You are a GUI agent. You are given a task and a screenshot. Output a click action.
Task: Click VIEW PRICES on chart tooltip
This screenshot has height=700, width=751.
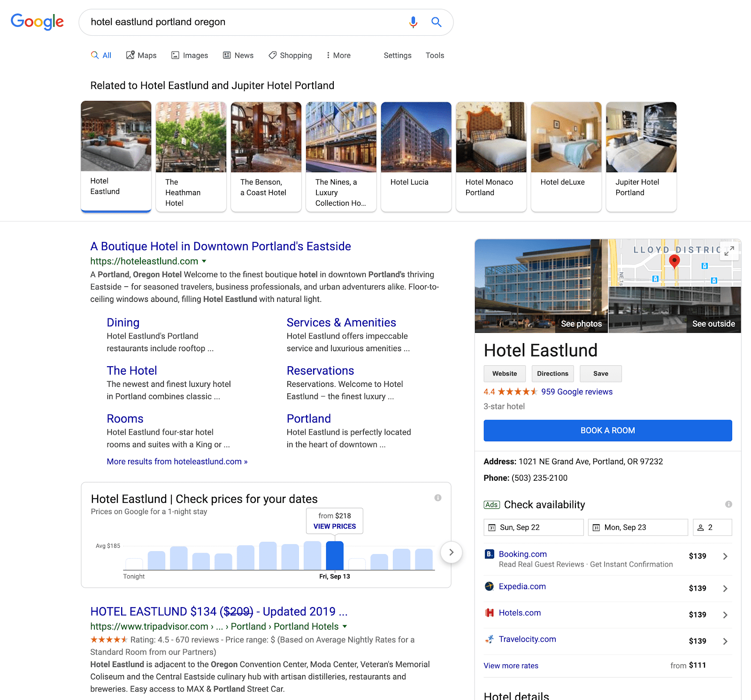[335, 526]
